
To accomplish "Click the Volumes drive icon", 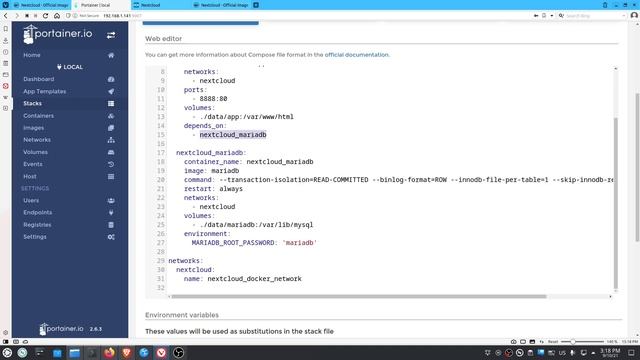I will point(111,152).
